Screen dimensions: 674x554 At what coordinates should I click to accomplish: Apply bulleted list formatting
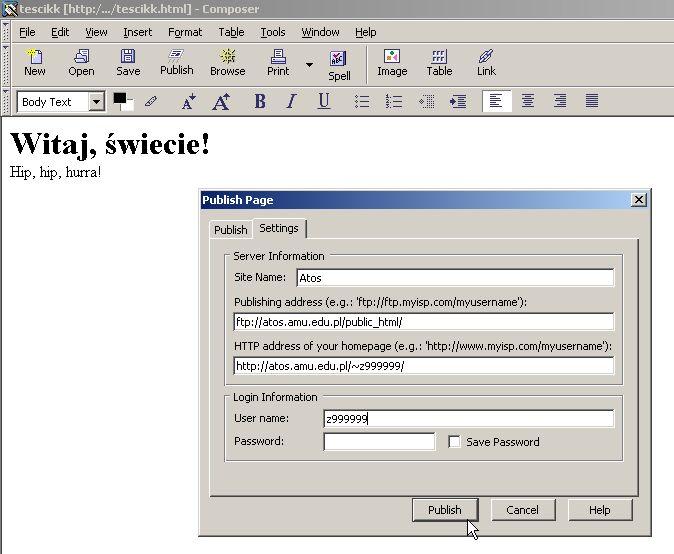click(x=362, y=102)
